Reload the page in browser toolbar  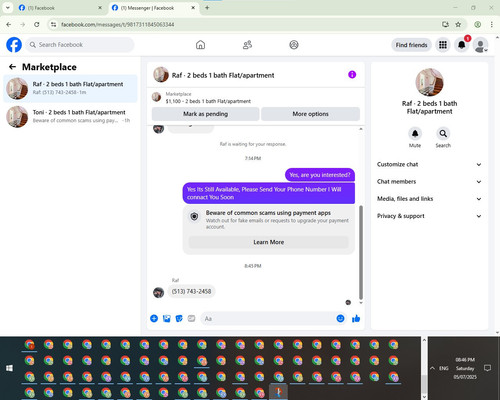[37, 24]
